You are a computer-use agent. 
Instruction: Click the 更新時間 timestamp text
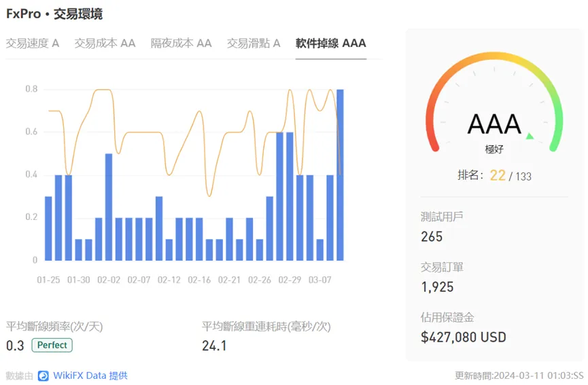519,375
